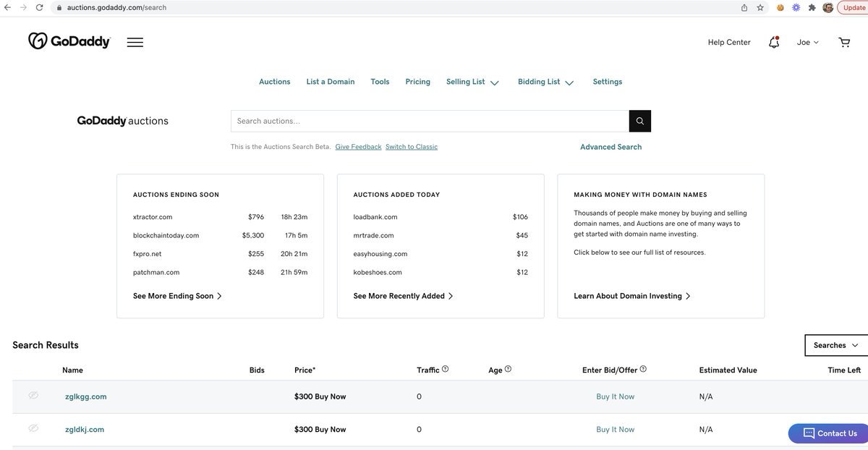Viewport: 868px width, 450px height.
Task: Open the notifications bell
Action: [774, 42]
